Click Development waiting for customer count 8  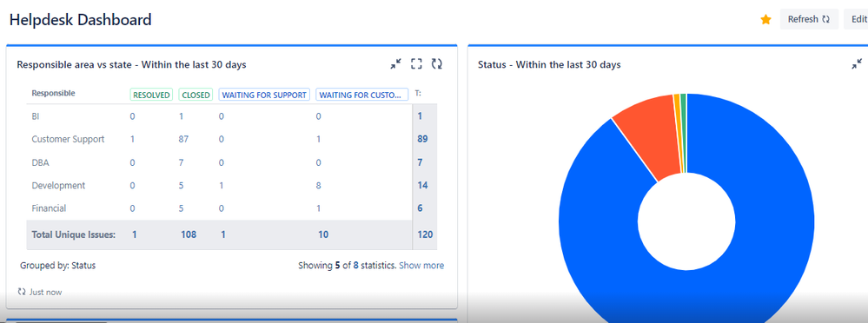[319, 185]
